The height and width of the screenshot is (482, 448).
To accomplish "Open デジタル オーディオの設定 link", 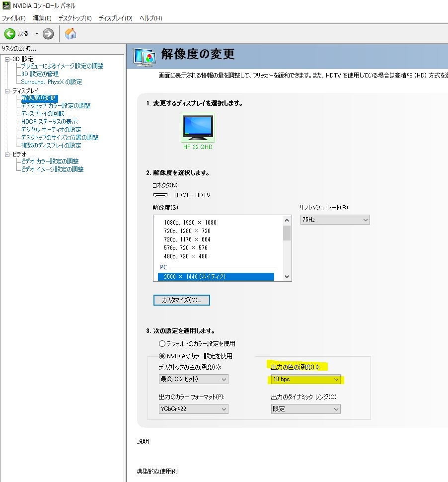I will coord(51,130).
